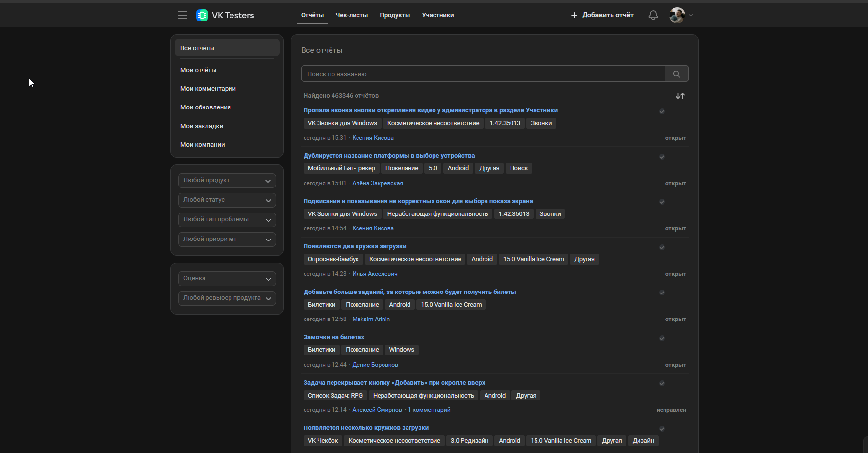Open author Илья Акселевич profile
This screenshot has height=453, width=868.
coord(375,274)
